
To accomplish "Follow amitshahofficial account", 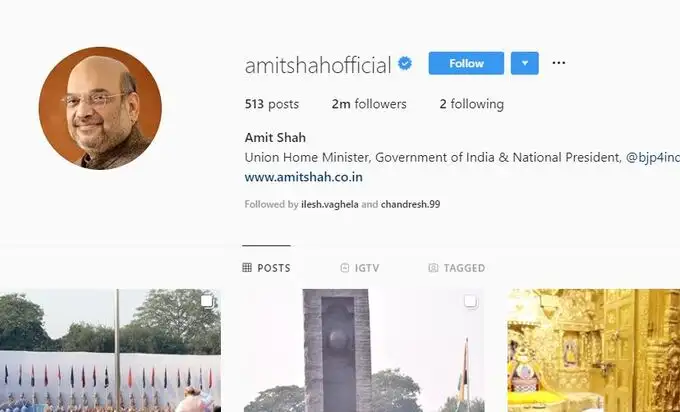I will [466, 63].
